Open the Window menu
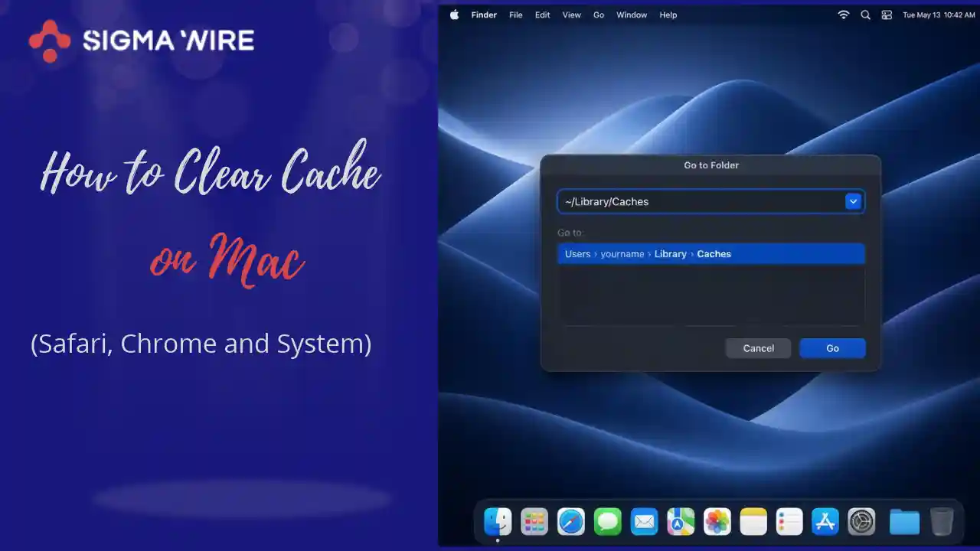The height and width of the screenshot is (551, 980). (x=632, y=15)
